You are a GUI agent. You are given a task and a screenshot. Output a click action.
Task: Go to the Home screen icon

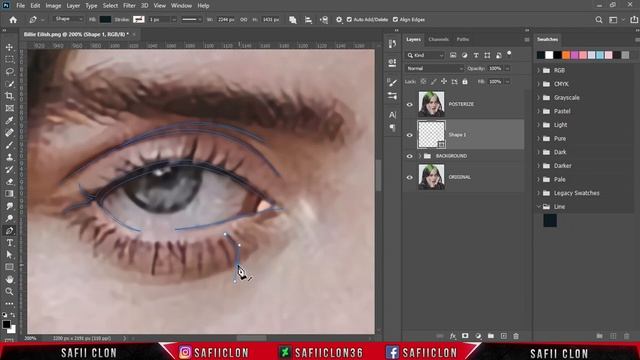[13, 20]
